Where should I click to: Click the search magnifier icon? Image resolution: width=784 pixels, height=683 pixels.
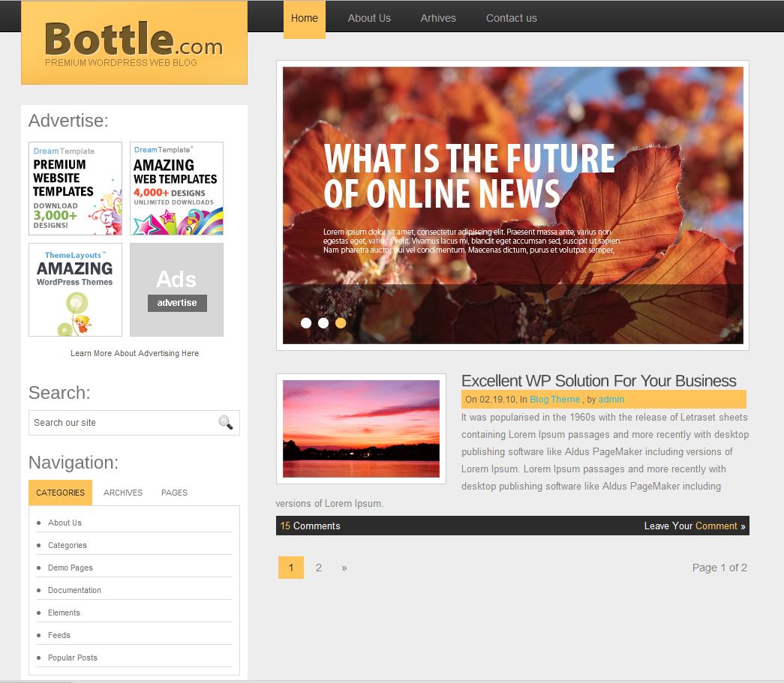point(226,423)
